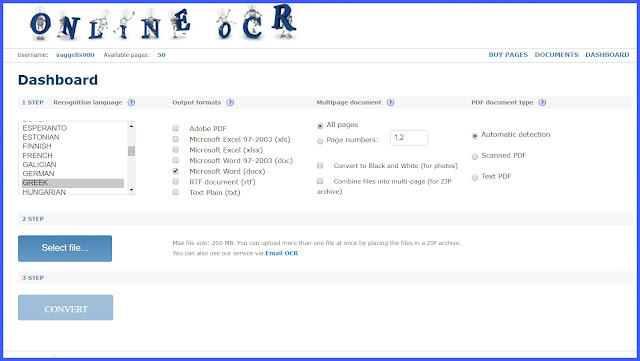Open the DOCUMENTS menu link
This screenshot has width=640, height=361.
(x=556, y=55)
